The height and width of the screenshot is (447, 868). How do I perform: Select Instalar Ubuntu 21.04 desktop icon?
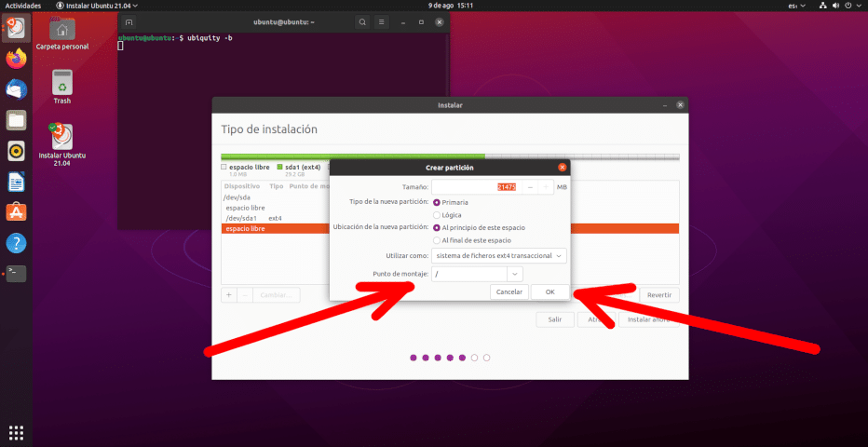click(62, 145)
